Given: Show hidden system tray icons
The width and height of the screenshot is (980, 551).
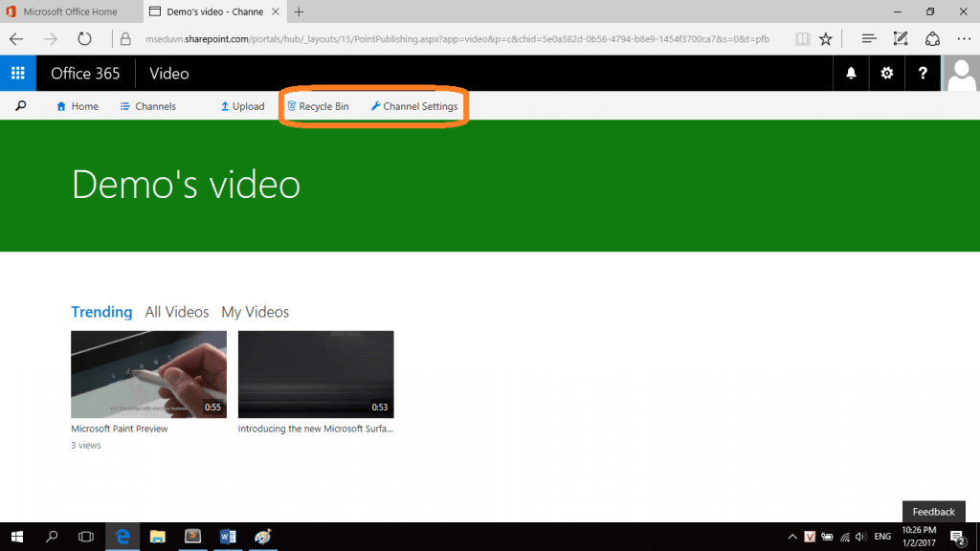Looking at the screenshot, I should pyautogui.click(x=792, y=537).
